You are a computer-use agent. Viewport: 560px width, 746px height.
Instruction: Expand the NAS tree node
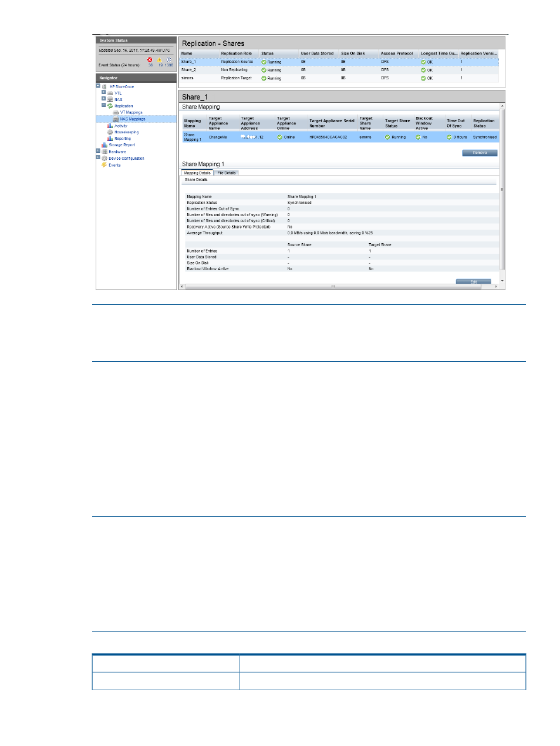pos(103,99)
